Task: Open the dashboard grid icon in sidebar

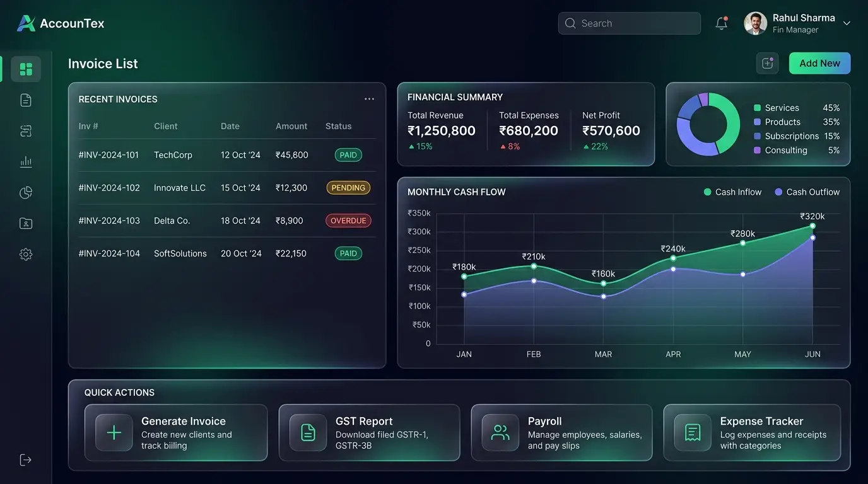Action: coord(26,69)
